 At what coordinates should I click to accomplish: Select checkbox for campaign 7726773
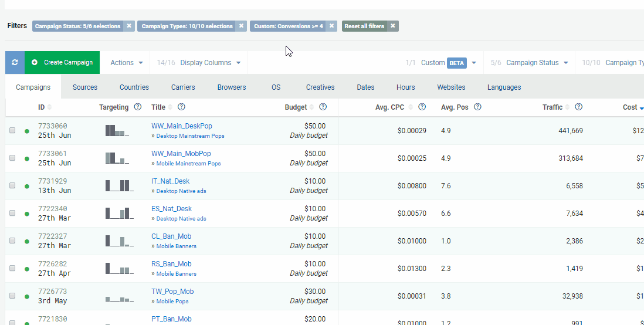point(12,296)
